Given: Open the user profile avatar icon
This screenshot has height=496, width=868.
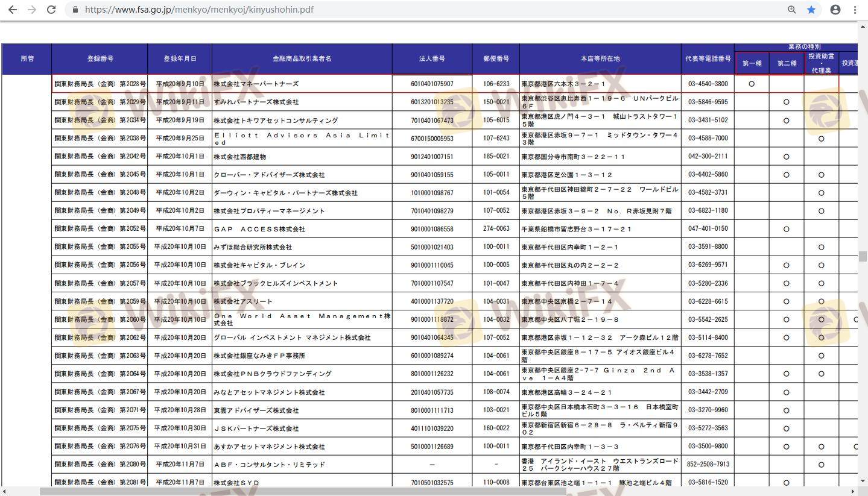Looking at the screenshot, I should [x=835, y=10].
